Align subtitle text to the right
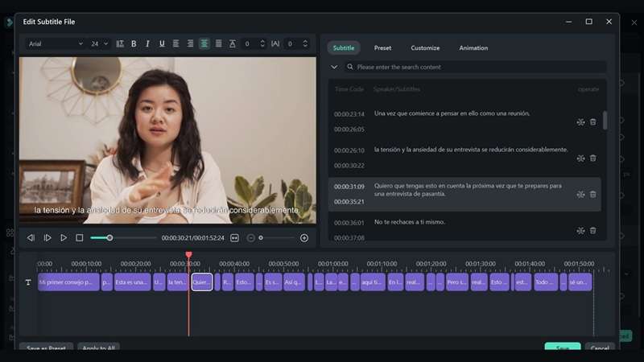644x362 pixels. (x=190, y=43)
